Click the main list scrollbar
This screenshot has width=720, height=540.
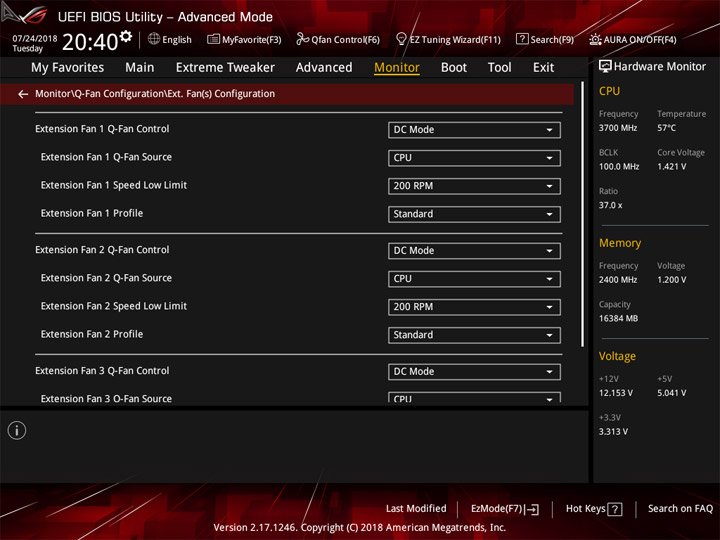click(x=582, y=214)
